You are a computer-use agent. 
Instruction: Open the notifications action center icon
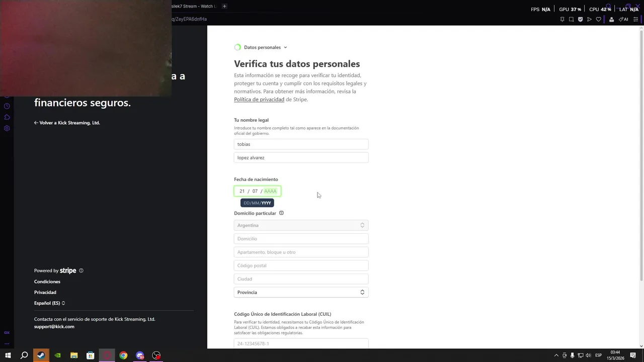tap(633, 355)
